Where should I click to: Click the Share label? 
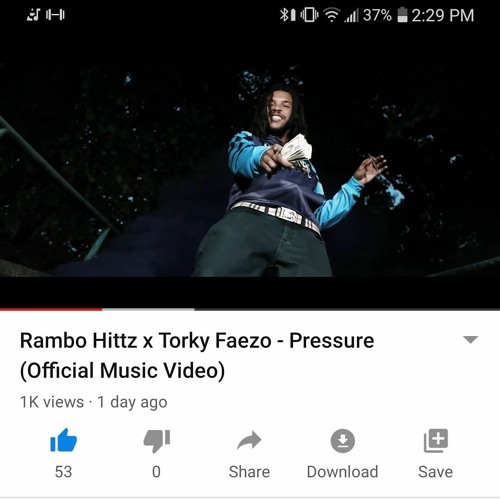point(249,472)
